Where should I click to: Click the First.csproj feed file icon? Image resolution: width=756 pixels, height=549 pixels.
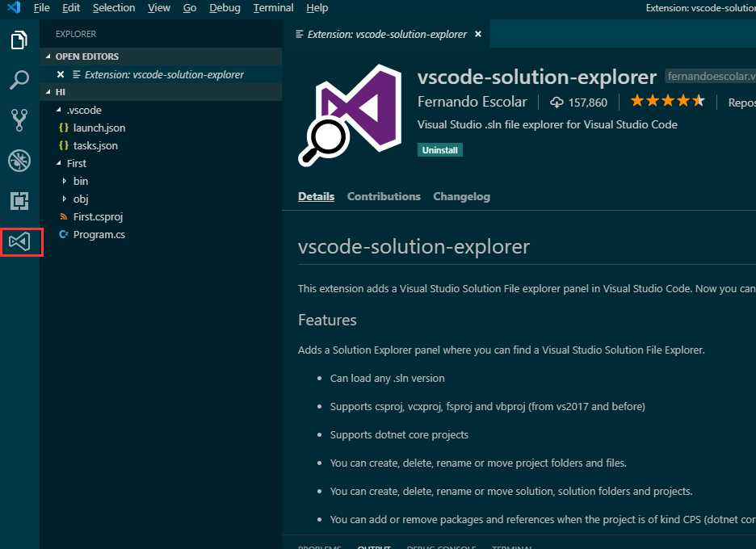[63, 216]
